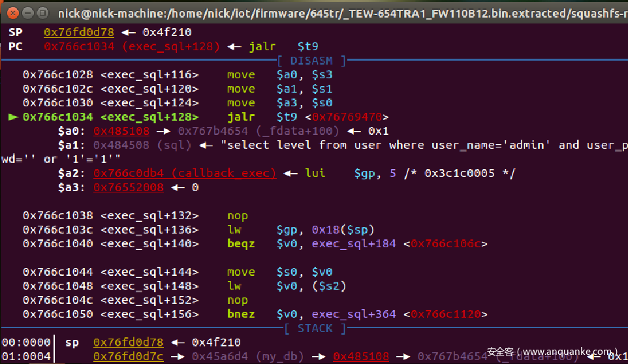Click the 0x45a6d4 (my_db) value
628x364 pixels.
point(248,356)
